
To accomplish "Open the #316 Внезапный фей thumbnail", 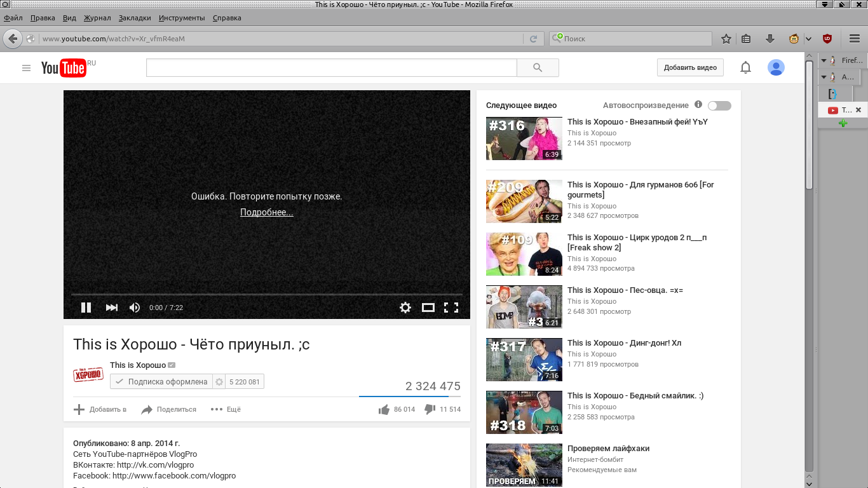I will [x=524, y=139].
